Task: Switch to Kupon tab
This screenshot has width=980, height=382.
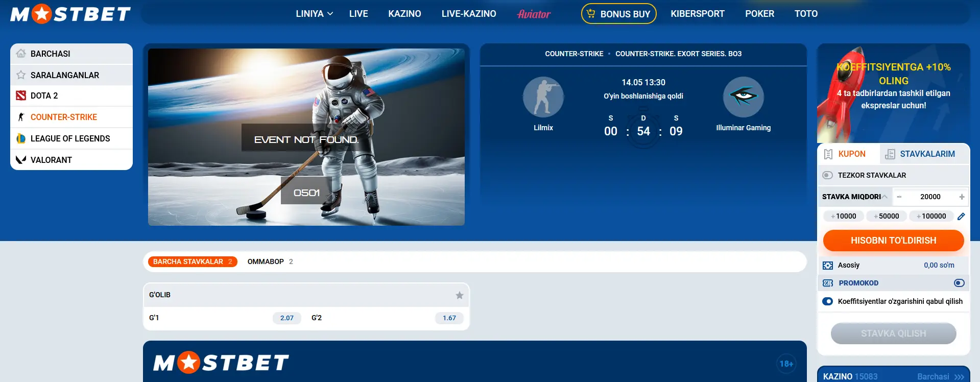Action: [848, 154]
